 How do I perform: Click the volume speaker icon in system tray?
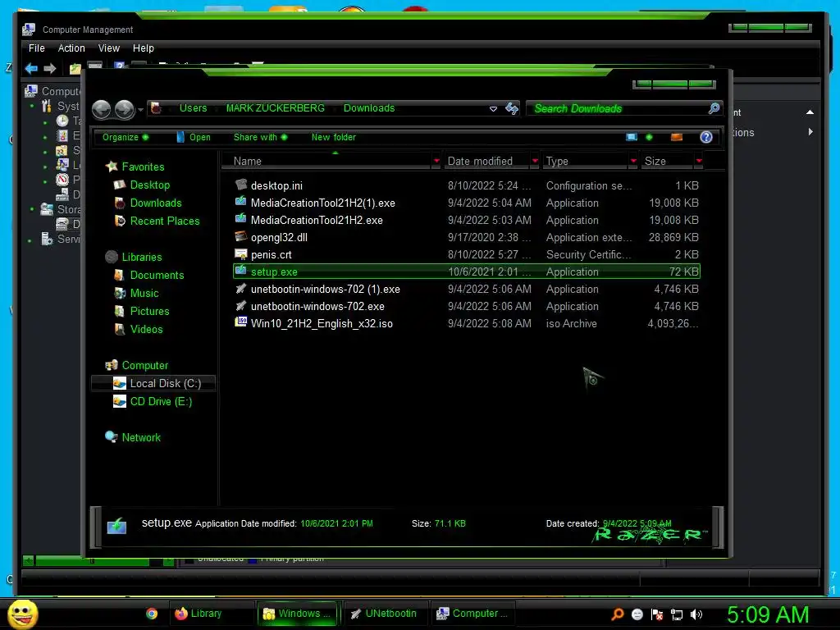pos(696,614)
